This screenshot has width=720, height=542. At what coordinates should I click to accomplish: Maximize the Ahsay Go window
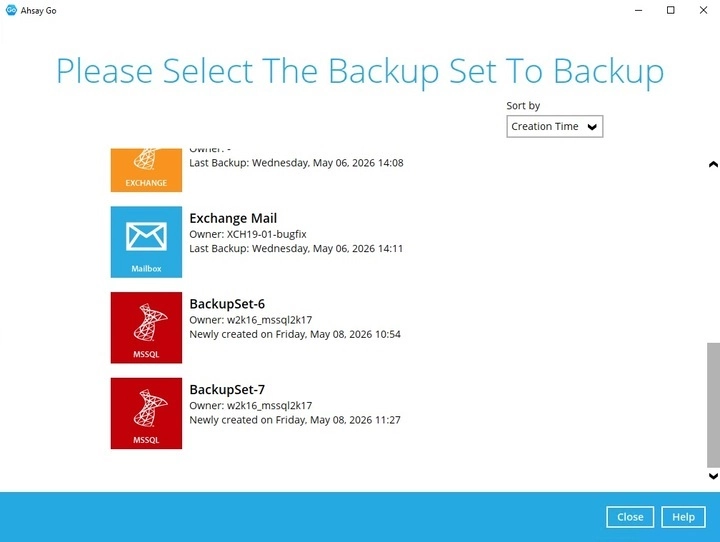[x=671, y=10]
